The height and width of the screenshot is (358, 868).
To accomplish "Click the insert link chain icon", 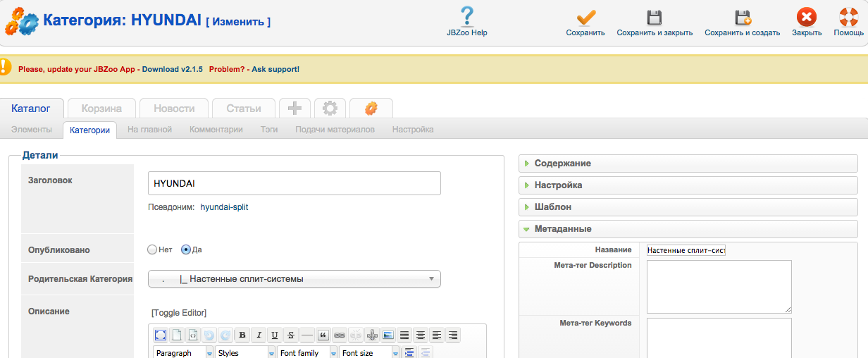I will click(340, 335).
